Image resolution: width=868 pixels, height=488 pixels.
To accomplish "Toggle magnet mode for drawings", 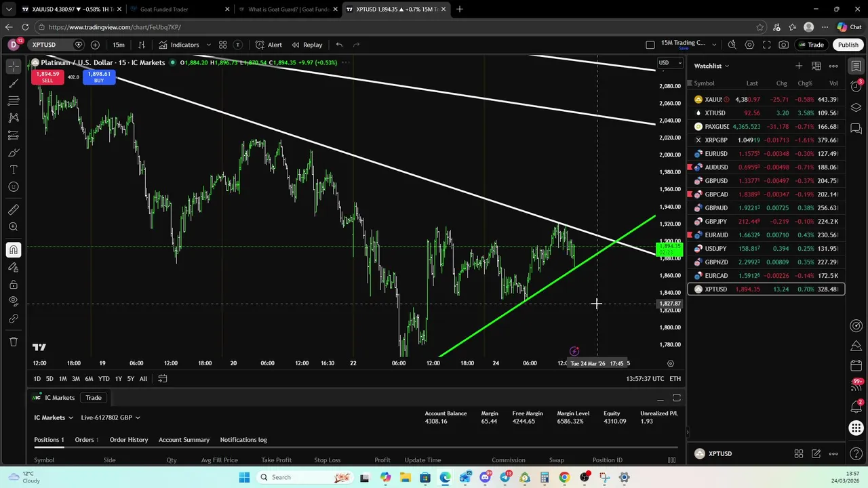I will pos(14,249).
